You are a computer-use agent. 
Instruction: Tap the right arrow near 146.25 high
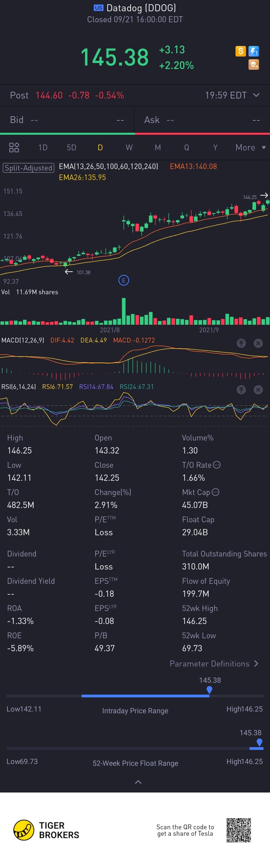pyautogui.click(x=264, y=195)
